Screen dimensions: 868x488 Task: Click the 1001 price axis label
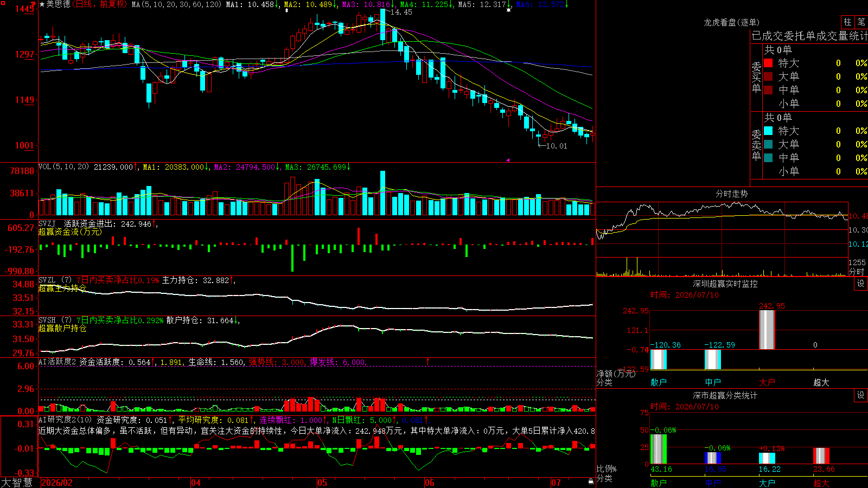pos(25,145)
